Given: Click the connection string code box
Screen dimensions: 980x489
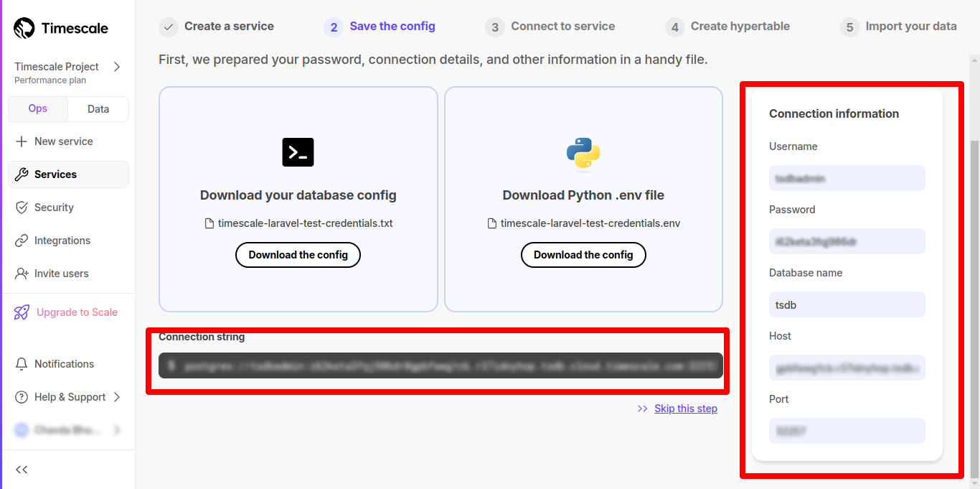Looking at the screenshot, I should coord(440,365).
